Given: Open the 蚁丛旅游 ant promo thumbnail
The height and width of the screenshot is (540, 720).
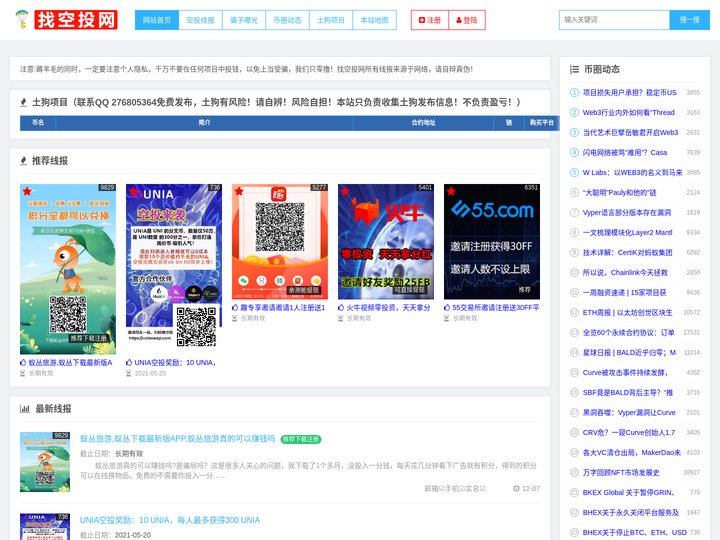Looking at the screenshot, I should pyautogui.click(x=68, y=269).
